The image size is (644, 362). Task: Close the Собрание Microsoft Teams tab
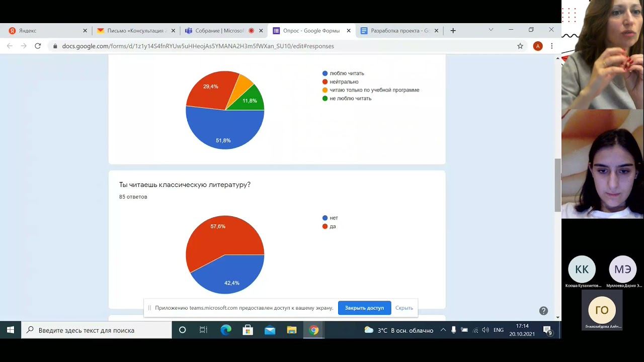click(261, 31)
